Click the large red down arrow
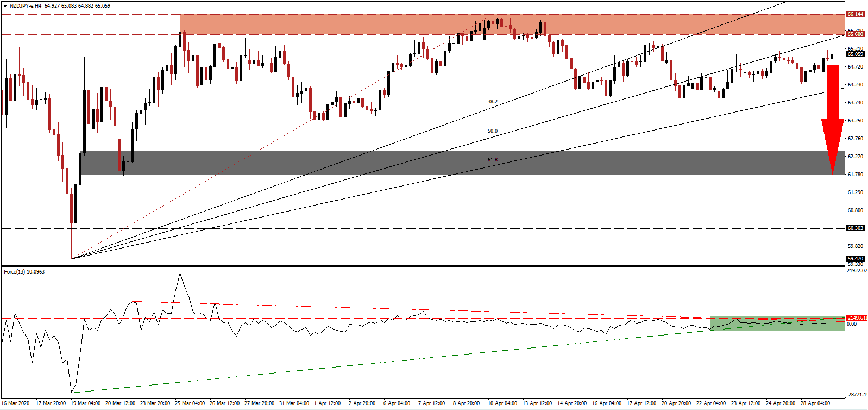The width and height of the screenshot is (868, 410). click(x=832, y=120)
